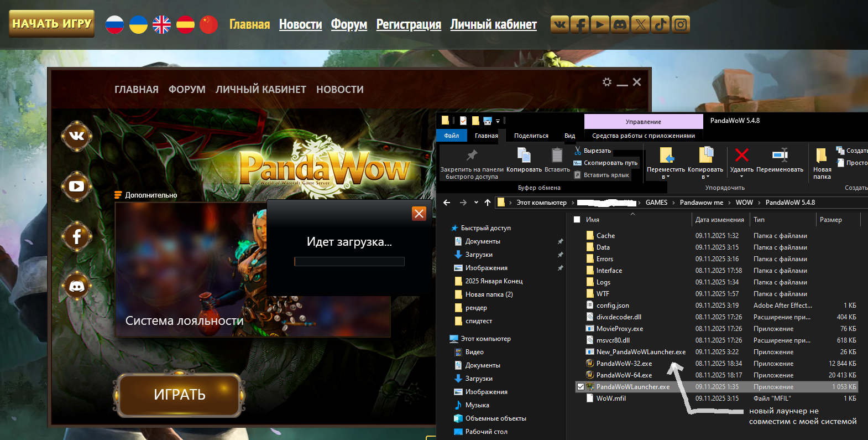Open the Поделиться ribbon tab
Viewport: 868px width, 440px height.
click(x=531, y=136)
